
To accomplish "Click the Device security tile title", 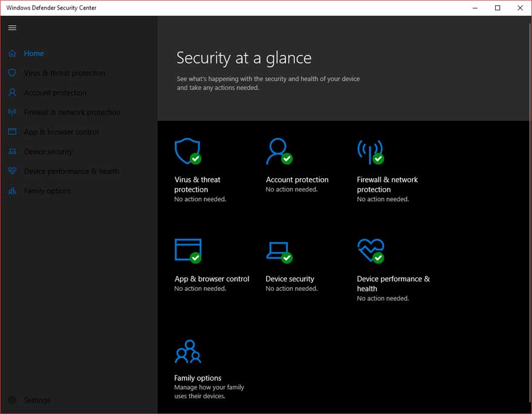I will tap(290, 279).
